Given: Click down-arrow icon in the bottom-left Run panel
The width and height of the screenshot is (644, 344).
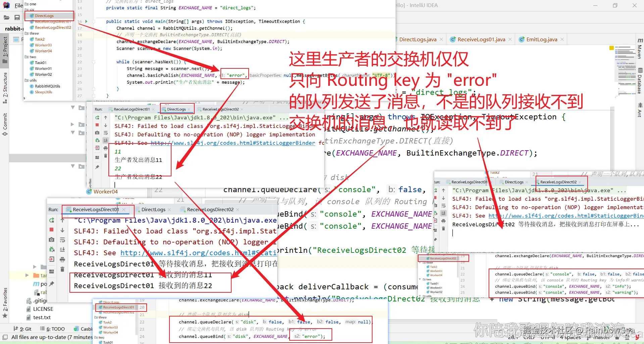Looking at the screenshot, I should [x=62, y=230].
